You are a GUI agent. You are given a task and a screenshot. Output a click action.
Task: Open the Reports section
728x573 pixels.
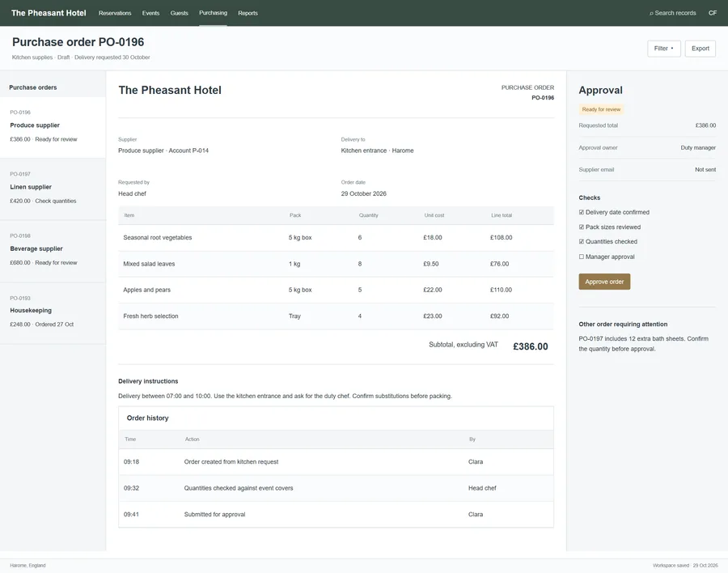pyautogui.click(x=248, y=13)
